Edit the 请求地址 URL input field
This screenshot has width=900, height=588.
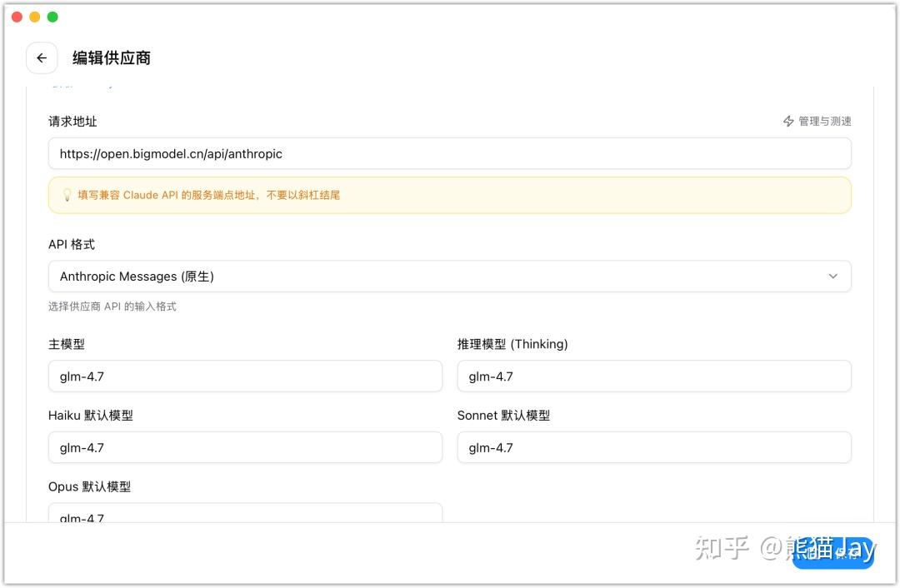tap(449, 154)
